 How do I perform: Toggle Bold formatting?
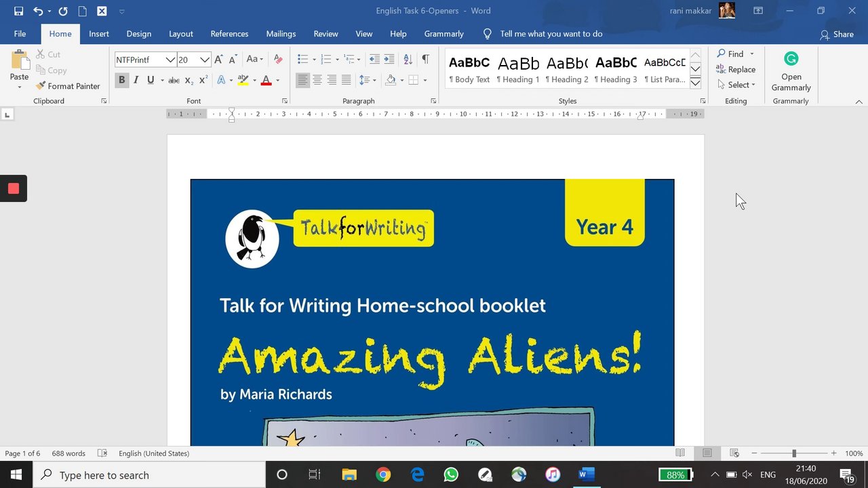click(121, 80)
